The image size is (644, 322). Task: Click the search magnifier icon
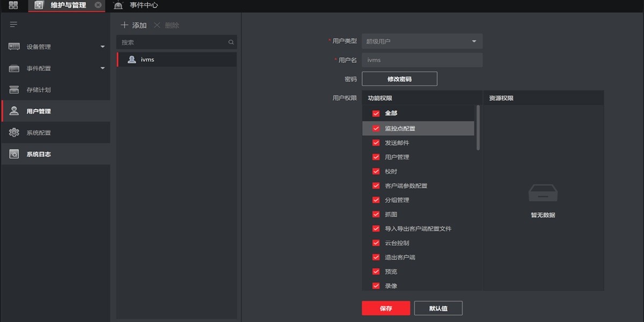[x=231, y=42]
